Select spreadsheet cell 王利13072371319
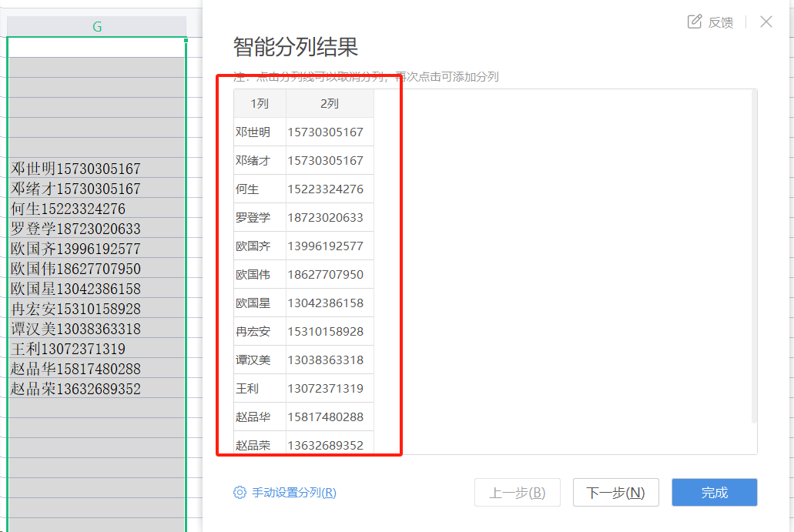 coord(96,348)
